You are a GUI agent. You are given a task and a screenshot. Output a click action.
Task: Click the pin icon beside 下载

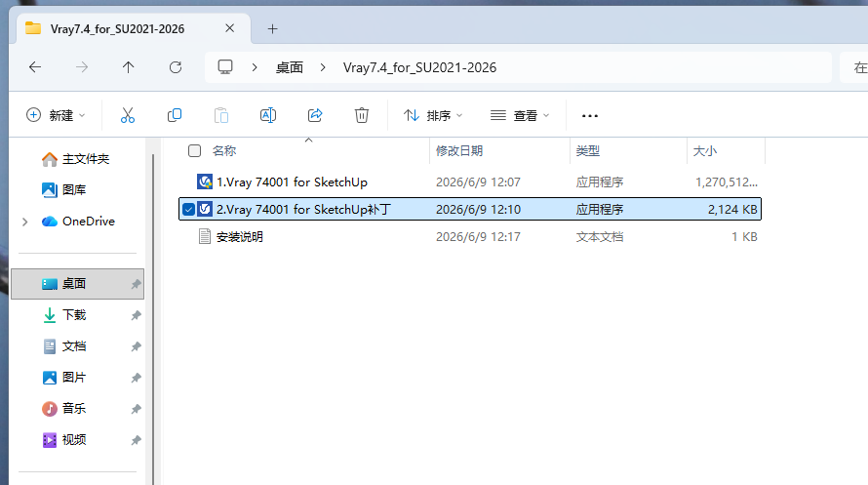136,315
